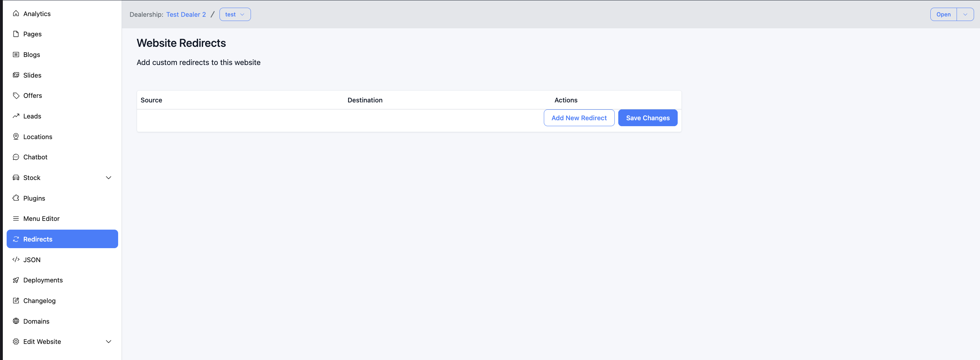The image size is (980, 360).
Task: Open Locations from sidebar
Action: pos(63,137)
